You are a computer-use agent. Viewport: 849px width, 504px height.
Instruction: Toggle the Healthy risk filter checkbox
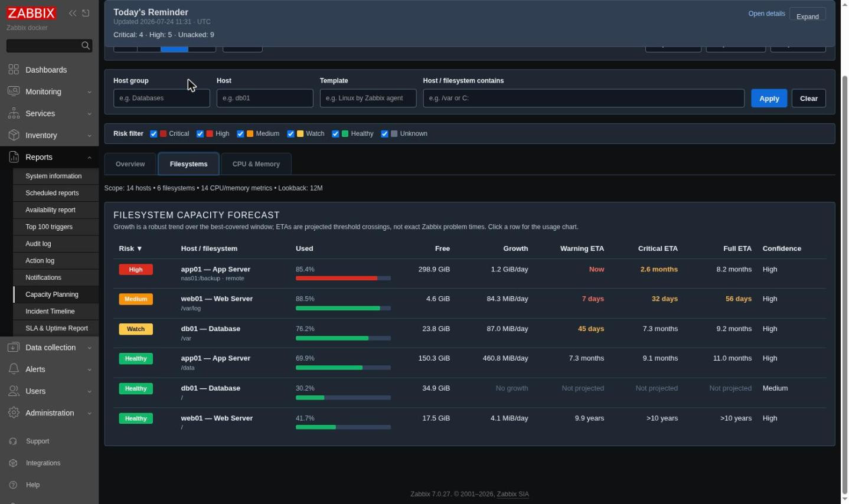pos(335,134)
